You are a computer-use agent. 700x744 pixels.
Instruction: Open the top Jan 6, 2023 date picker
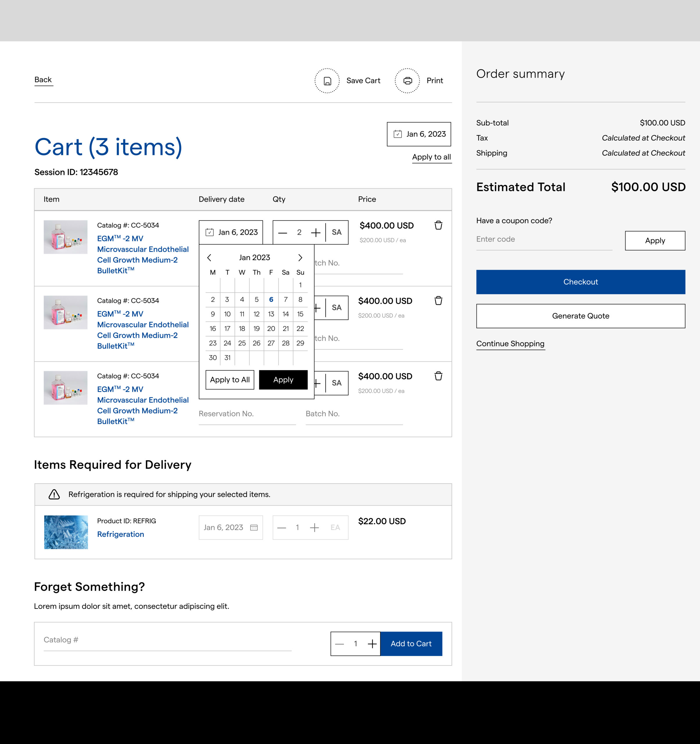(x=419, y=134)
